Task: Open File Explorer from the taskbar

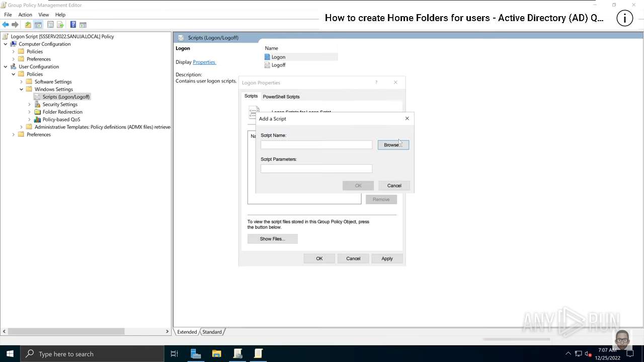Action: click(x=216, y=354)
